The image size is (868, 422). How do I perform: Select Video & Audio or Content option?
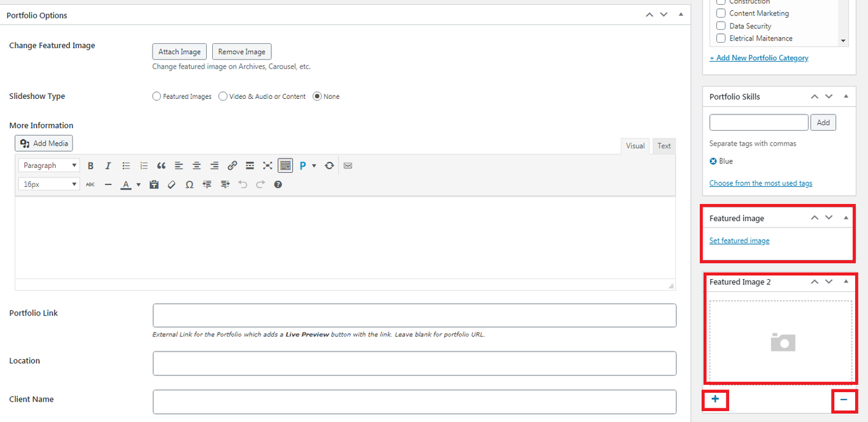tap(223, 96)
